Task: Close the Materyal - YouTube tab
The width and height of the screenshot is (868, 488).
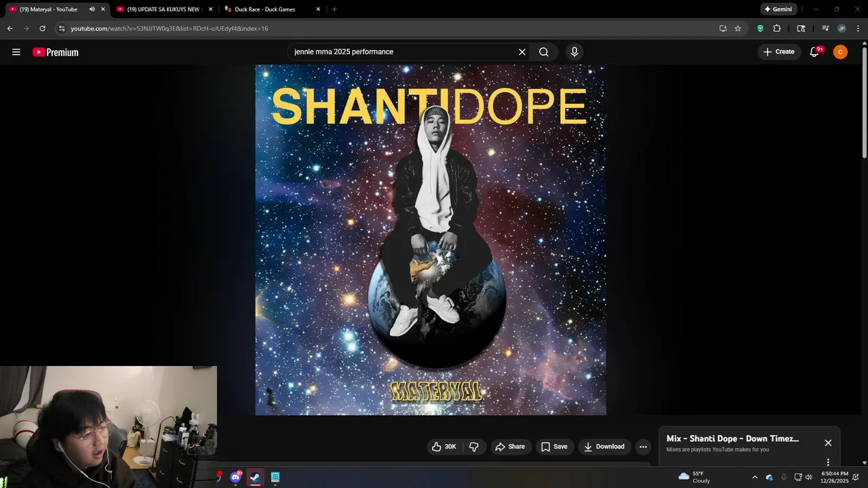Action: pos(104,9)
